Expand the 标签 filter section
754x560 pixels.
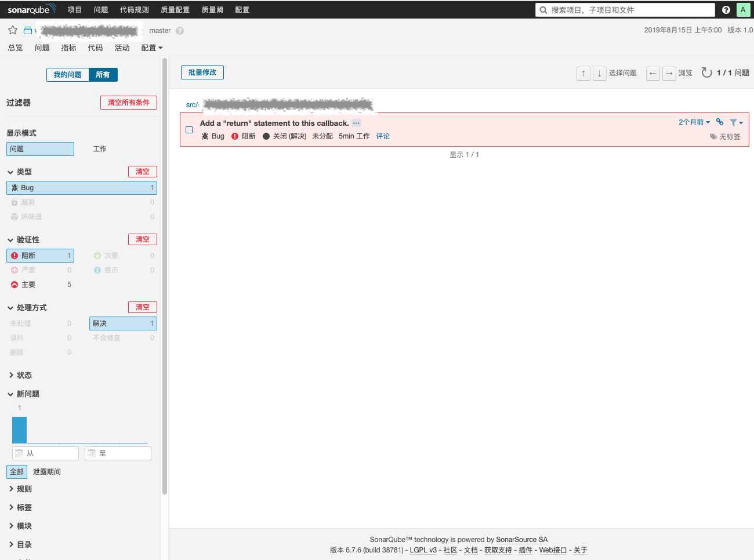click(x=20, y=508)
